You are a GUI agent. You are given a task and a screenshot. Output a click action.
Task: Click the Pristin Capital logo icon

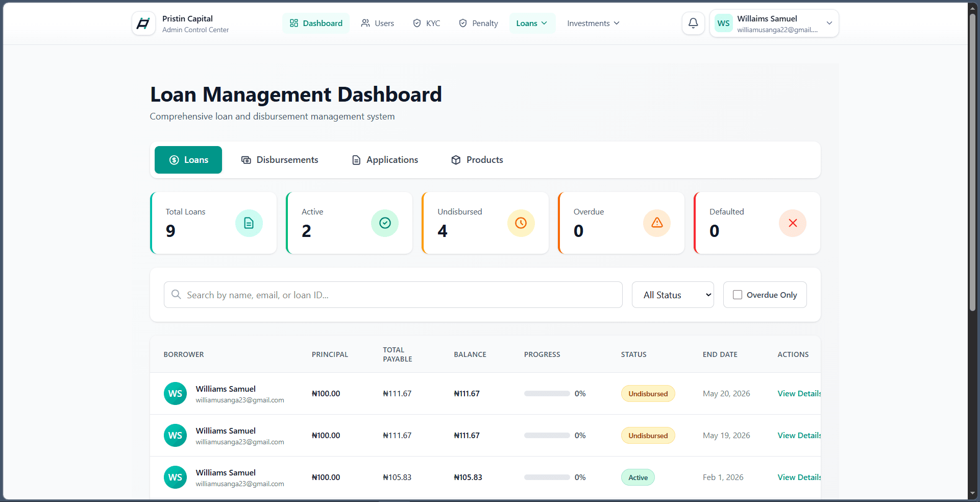(143, 23)
